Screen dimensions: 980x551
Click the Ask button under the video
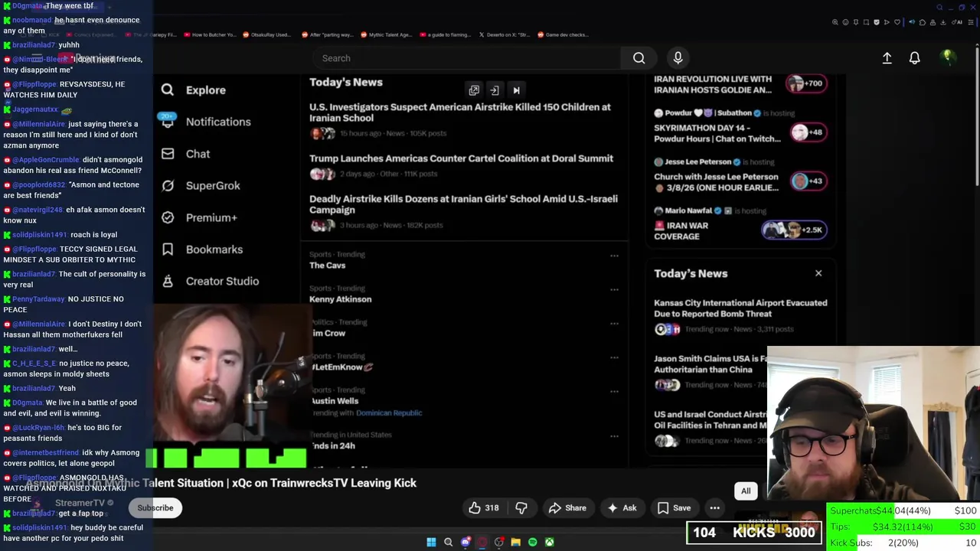tap(622, 508)
